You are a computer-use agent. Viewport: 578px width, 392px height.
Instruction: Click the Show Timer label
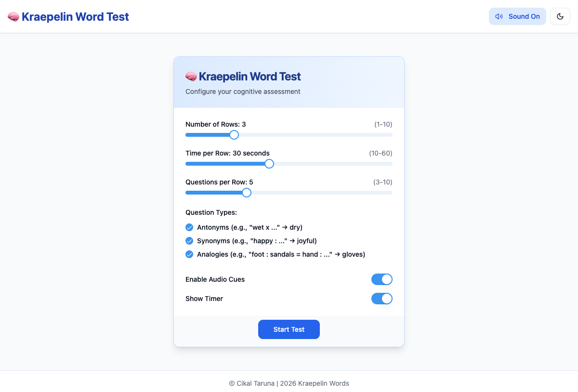(x=204, y=299)
